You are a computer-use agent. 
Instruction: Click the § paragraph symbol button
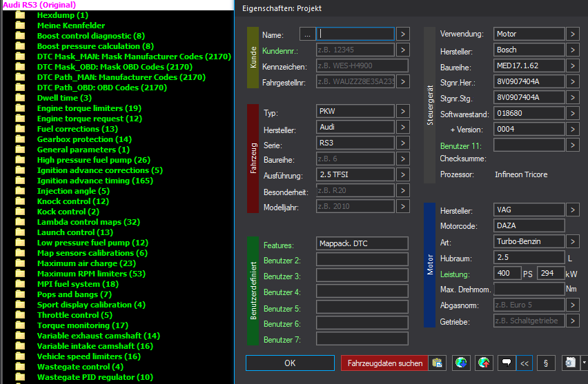click(545, 363)
